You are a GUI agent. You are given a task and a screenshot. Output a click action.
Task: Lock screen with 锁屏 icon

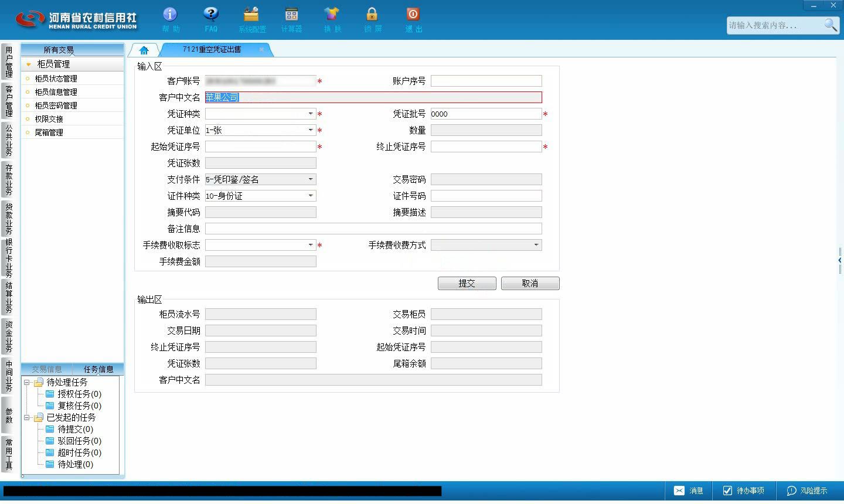coord(372,19)
